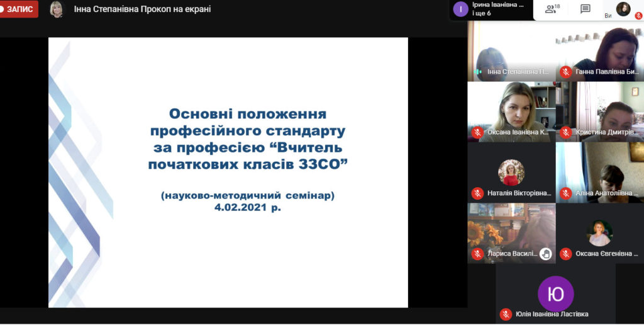Click name label 'Наталія Вікторівна...'
This screenshot has width=644, height=325.
pyautogui.click(x=519, y=193)
